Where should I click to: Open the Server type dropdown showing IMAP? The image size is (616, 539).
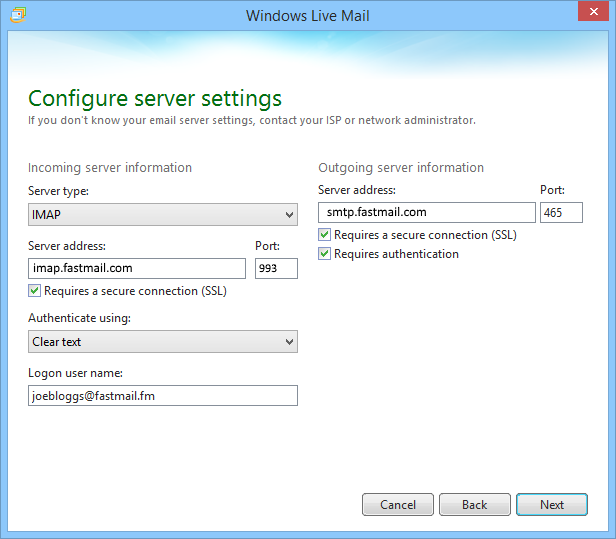(x=163, y=215)
